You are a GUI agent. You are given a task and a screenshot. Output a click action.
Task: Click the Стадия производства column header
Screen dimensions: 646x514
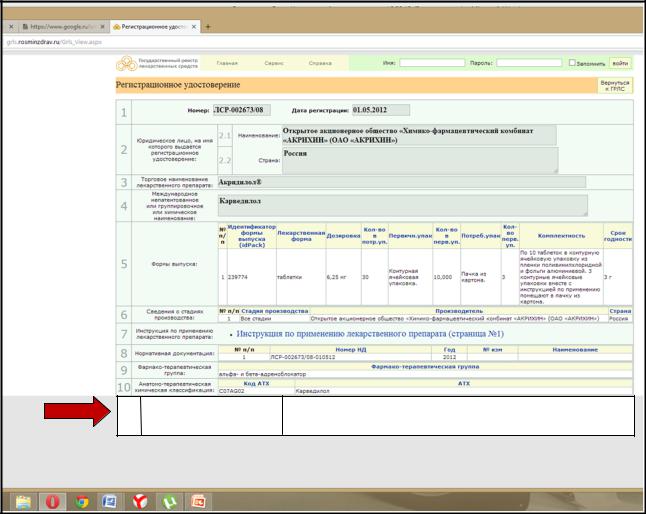tap(275, 311)
